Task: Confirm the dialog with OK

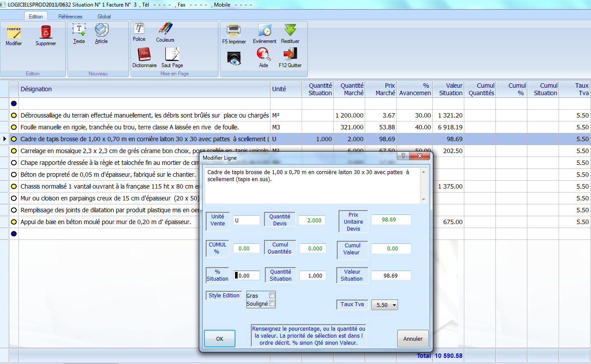Action: pos(220,339)
